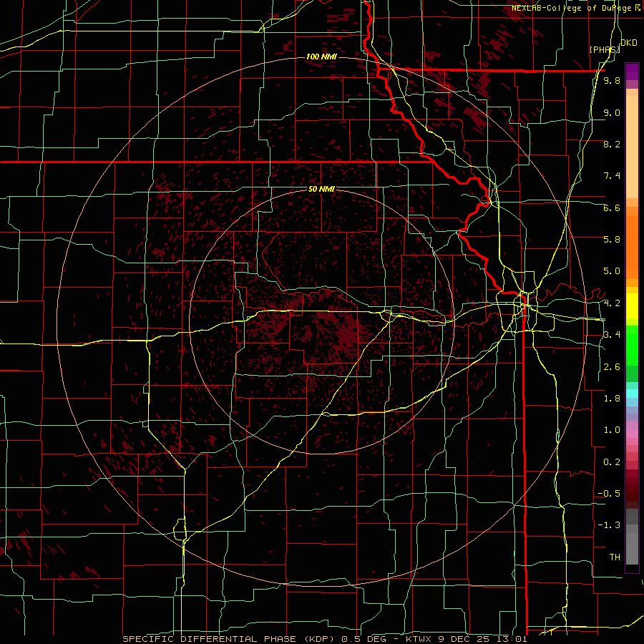Click the light peach segment of color bar
Image resolution: width=644 pixels, height=644 pixels.
point(632,148)
